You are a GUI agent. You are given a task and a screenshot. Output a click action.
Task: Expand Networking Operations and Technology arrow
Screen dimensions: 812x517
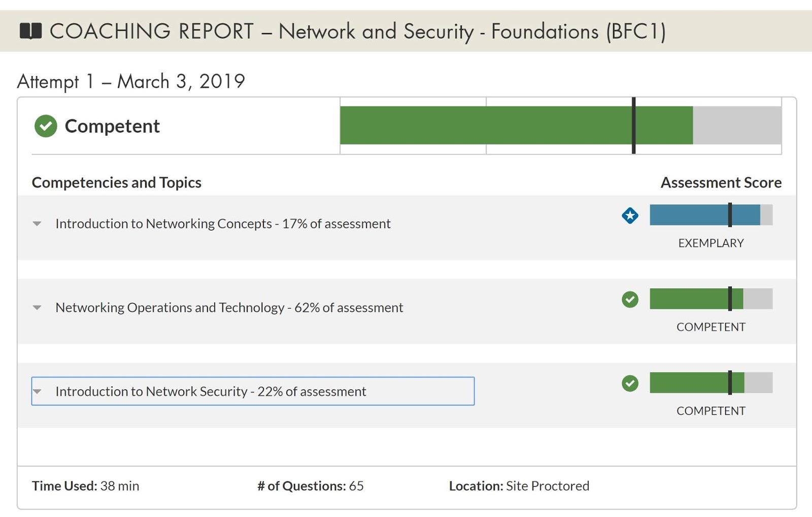[37, 308]
